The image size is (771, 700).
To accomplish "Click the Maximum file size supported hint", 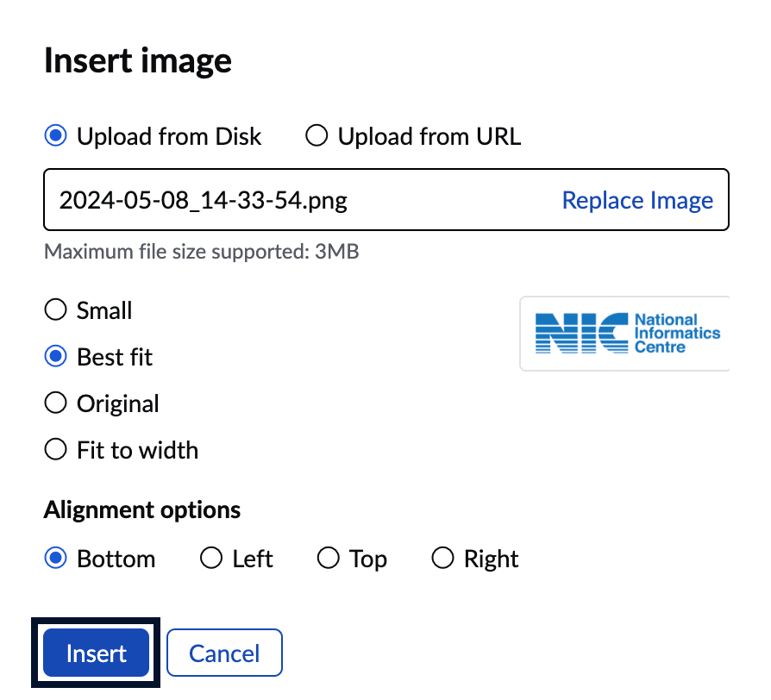I will pos(201,252).
